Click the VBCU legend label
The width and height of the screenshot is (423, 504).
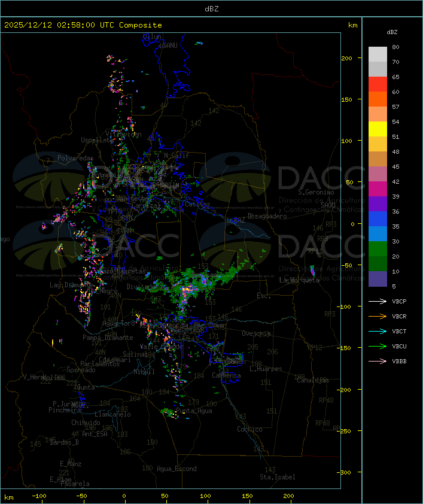click(399, 347)
